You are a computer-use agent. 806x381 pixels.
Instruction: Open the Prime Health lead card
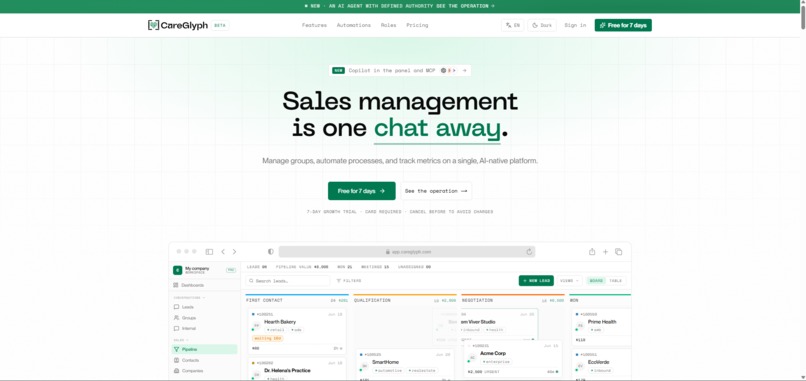click(602, 326)
